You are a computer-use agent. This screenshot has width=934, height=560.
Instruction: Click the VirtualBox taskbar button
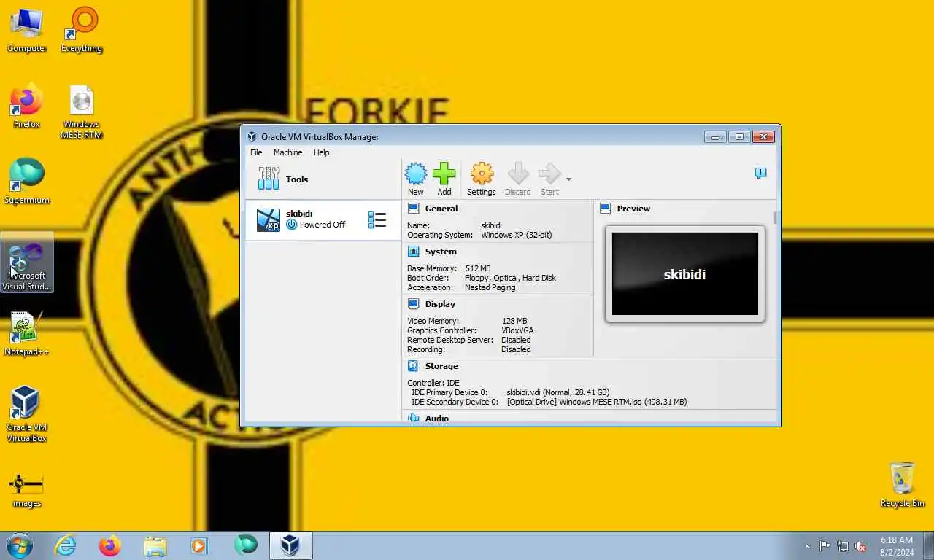pyautogui.click(x=291, y=545)
